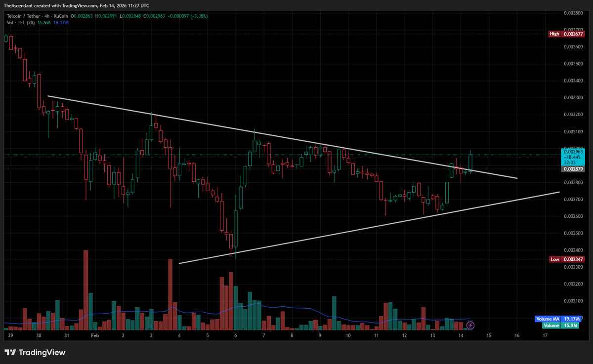The width and height of the screenshot is (593, 364).
Task: Click the high value H0.002991
Action: tap(106, 16)
